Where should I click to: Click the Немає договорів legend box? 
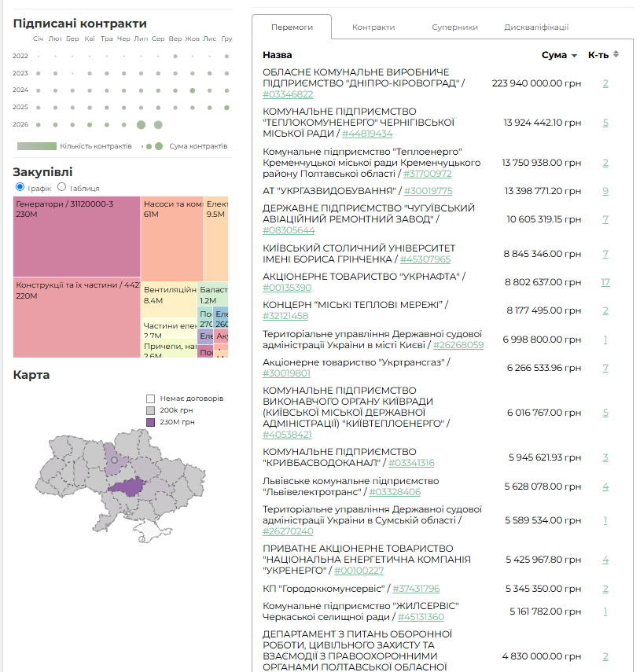tap(150, 398)
